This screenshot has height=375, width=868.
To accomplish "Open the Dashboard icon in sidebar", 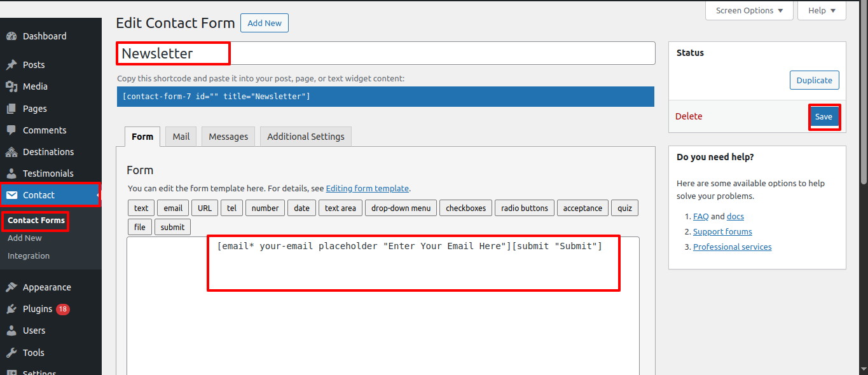I will [11, 36].
